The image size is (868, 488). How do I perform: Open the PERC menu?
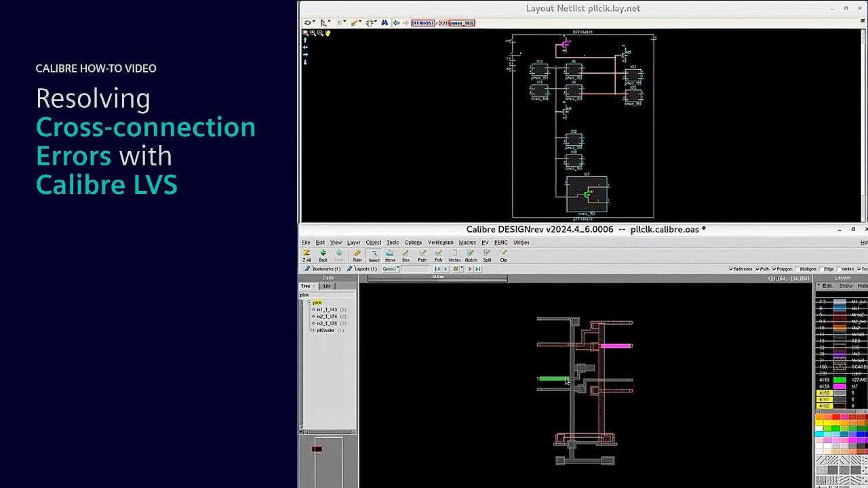(x=501, y=243)
